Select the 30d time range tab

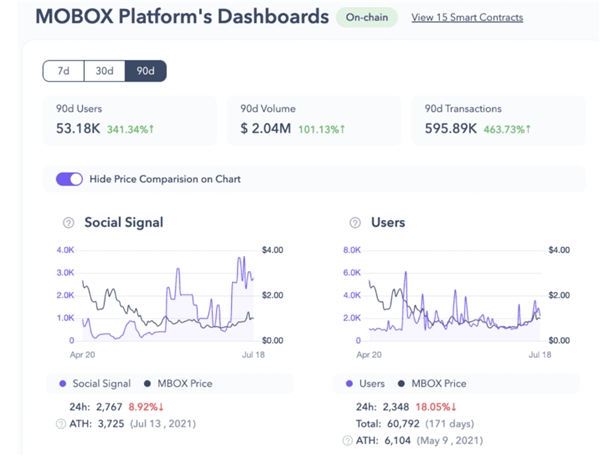[104, 71]
